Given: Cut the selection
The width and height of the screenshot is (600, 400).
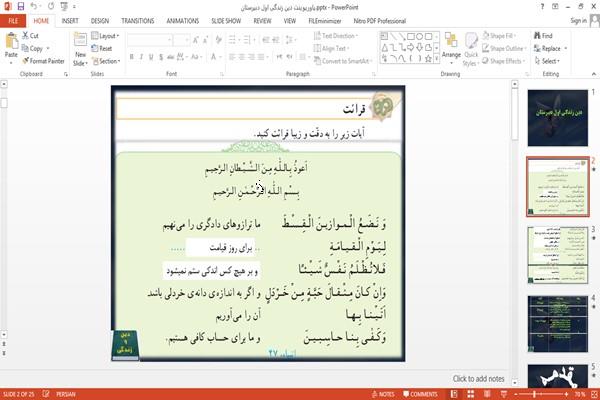Looking at the screenshot, I should tap(30, 36).
